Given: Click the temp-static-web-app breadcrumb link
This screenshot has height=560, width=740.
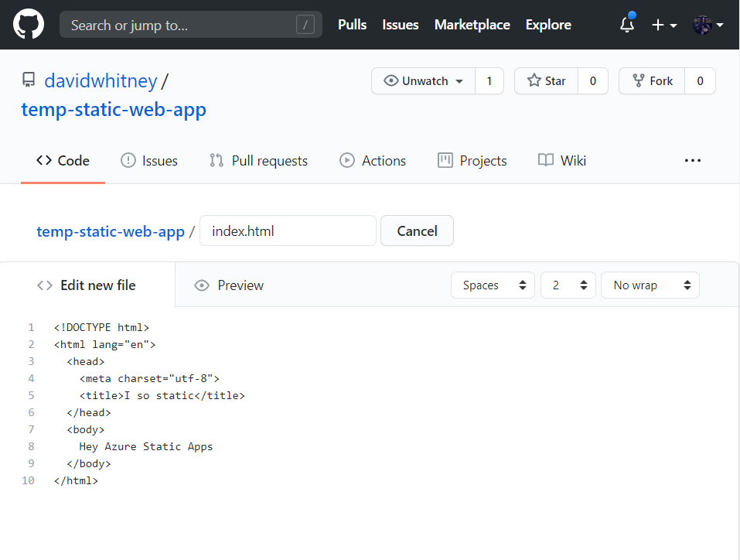Looking at the screenshot, I should pos(111,231).
